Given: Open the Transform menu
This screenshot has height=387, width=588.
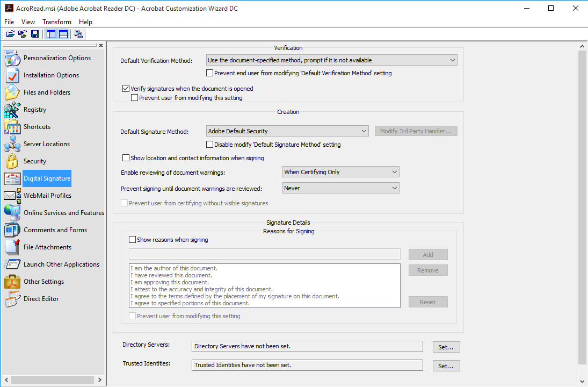Looking at the screenshot, I should click(56, 22).
